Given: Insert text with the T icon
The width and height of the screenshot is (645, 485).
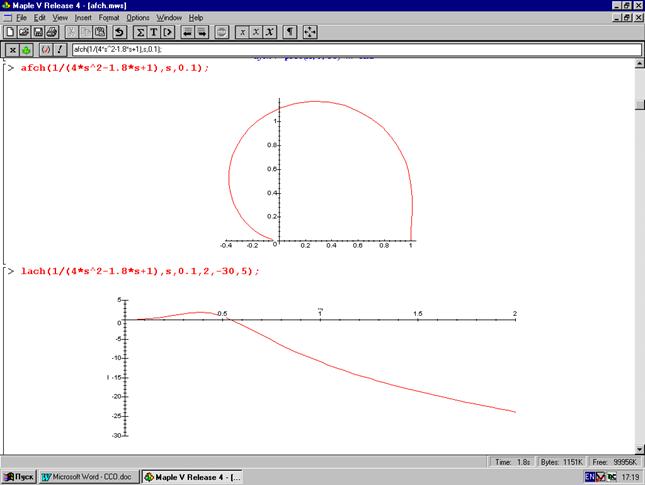Looking at the screenshot, I should point(155,32).
